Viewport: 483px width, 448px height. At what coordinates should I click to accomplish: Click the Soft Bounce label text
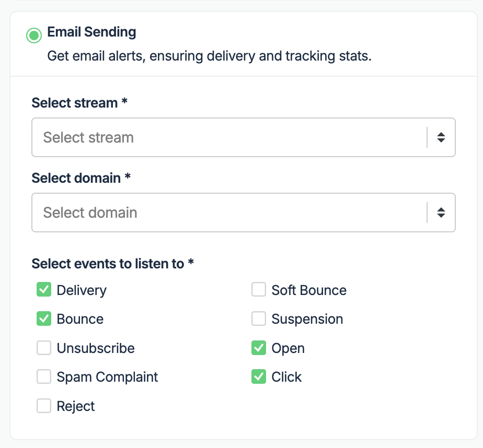309,290
